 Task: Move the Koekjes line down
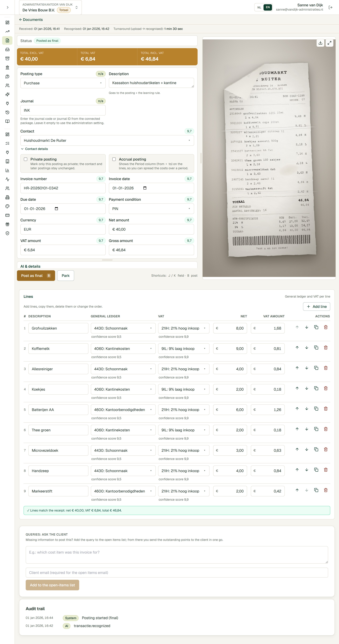click(306, 388)
